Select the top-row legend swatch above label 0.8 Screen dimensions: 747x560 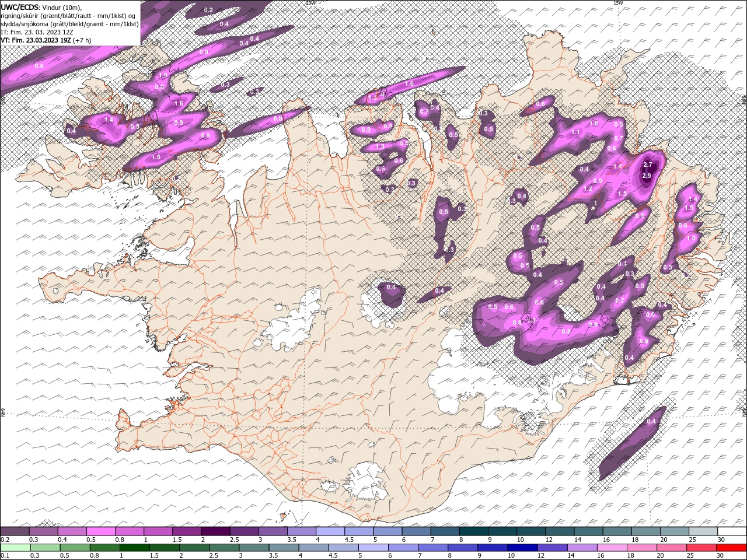(130, 531)
